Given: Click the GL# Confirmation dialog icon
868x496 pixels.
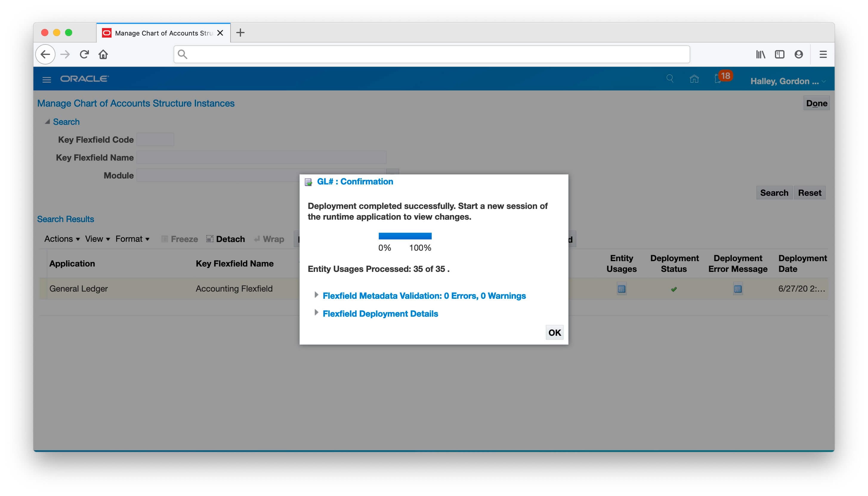Looking at the screenshot, I should click(308, 182).
